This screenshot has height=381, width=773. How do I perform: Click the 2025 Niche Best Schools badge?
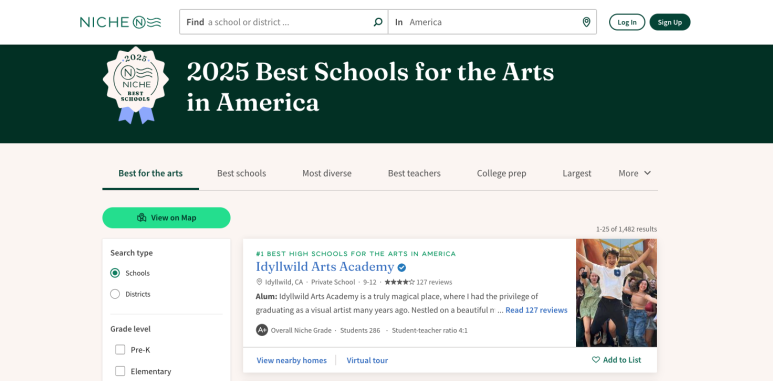tap(136, 85)
